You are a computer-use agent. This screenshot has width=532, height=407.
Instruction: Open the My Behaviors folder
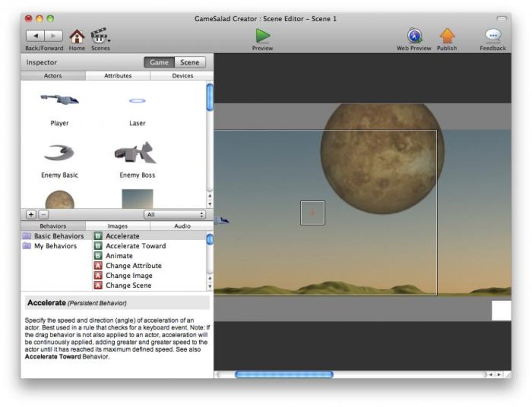point(57,245)
